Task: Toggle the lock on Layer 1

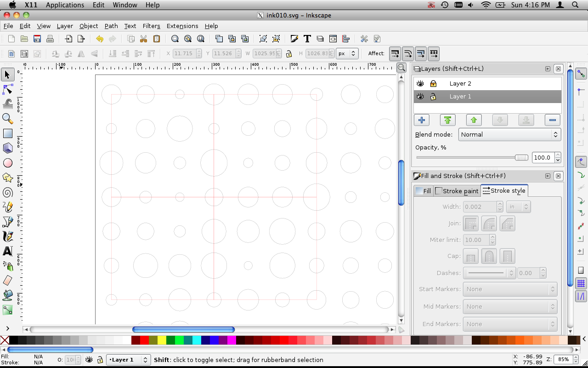Action: [433, 96]
